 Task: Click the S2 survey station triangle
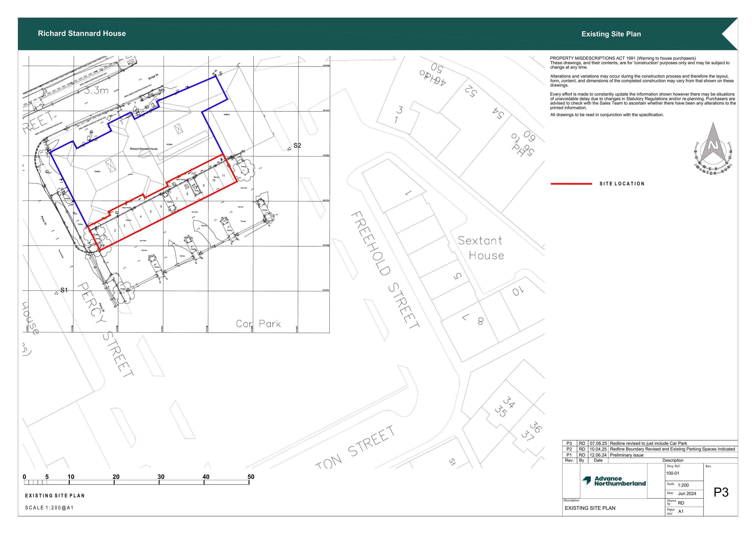point(290,149)
